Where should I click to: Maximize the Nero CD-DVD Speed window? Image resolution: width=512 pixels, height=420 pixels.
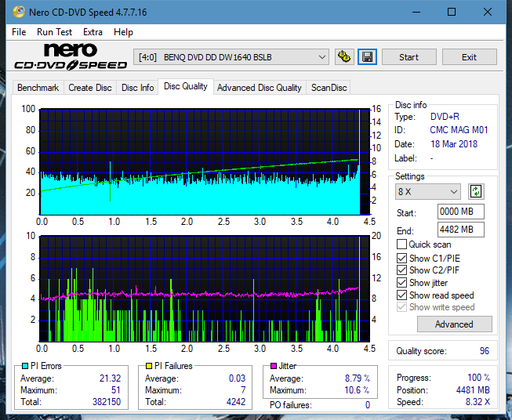click(x=452, y=12)
